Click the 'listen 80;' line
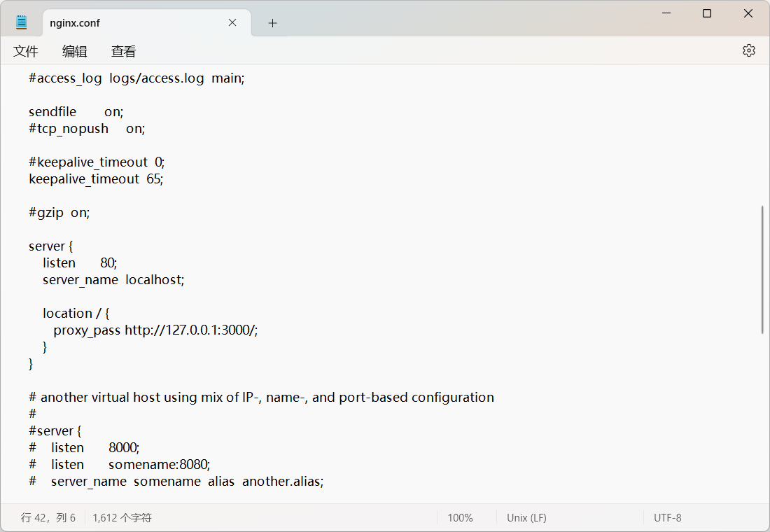 click(x=80, y=262)
